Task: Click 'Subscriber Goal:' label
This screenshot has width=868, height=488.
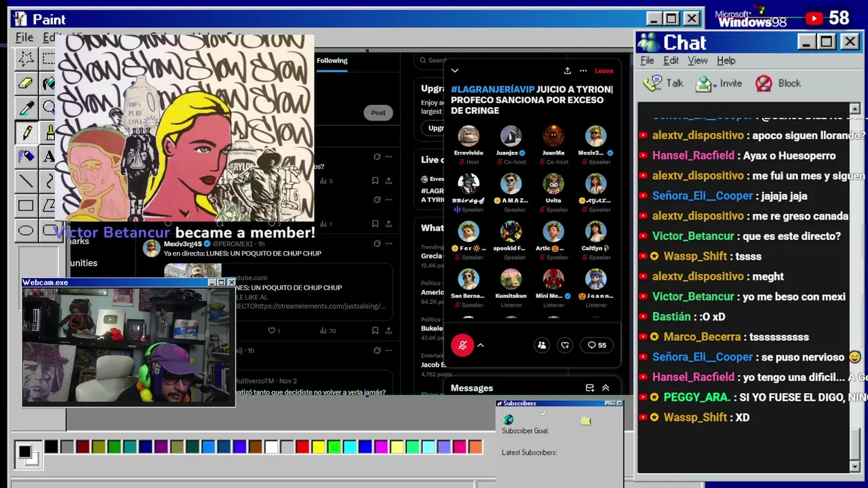Action: [x=525, y=430]
